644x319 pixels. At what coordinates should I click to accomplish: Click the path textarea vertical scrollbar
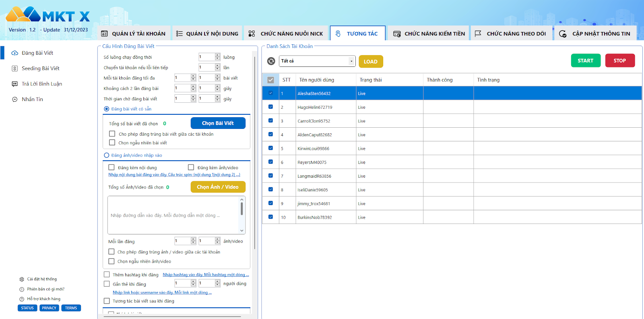[242, 215]
